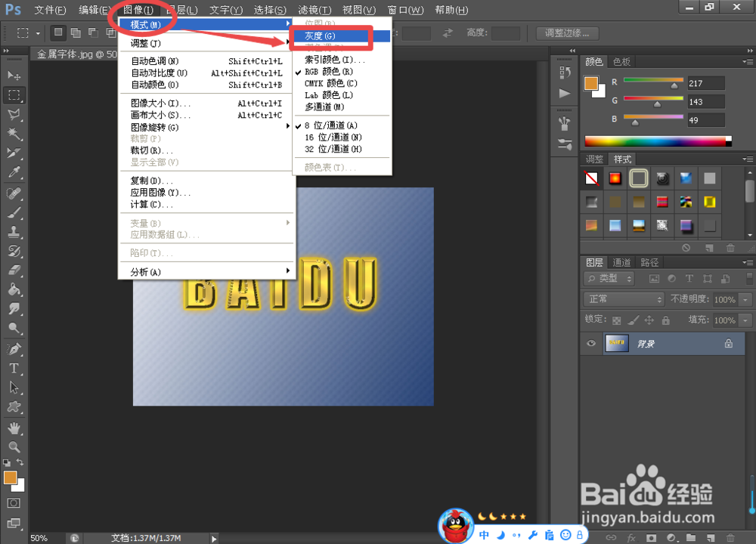Hide the 背景 layer with eye icon
Image resolution: width=756 pixels, height=544 pixels.
click(591, 344)
